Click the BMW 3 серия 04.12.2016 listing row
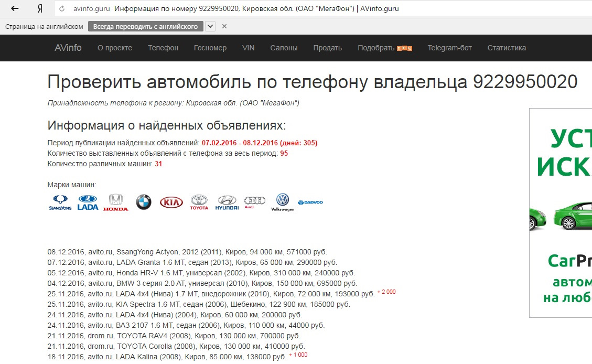Screen dimensions: 592x364 click(x=202, y=284)
